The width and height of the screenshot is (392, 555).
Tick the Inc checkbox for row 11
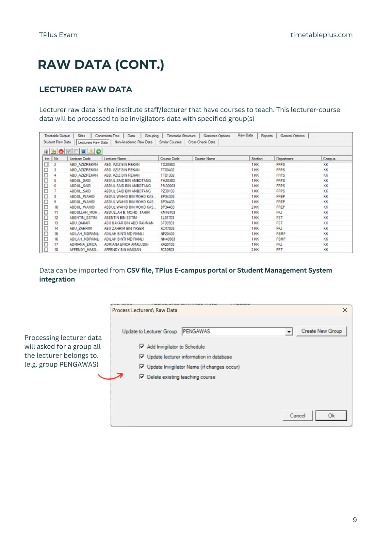[46, 213]
